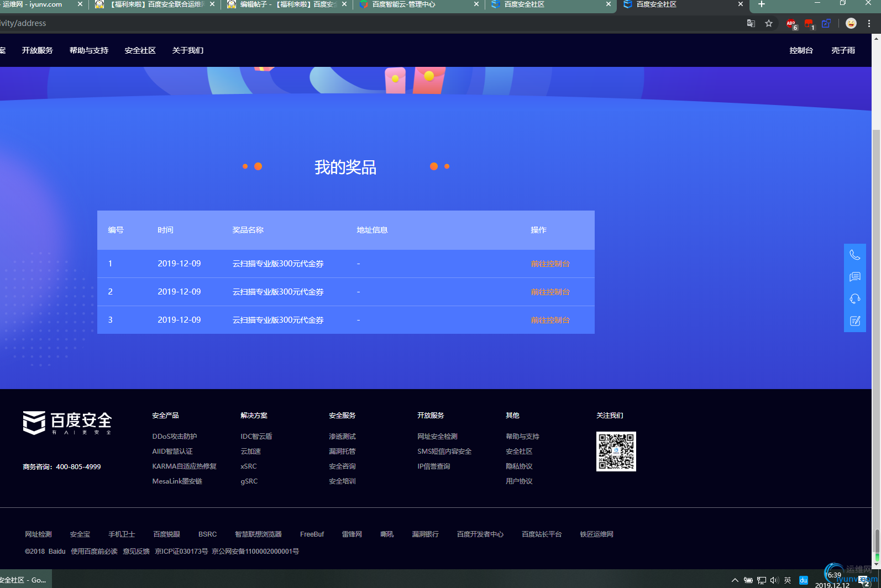Viewport: 881px width, 588px height.
Task: Open the taskbar volume icon
Action: [774, 580]
